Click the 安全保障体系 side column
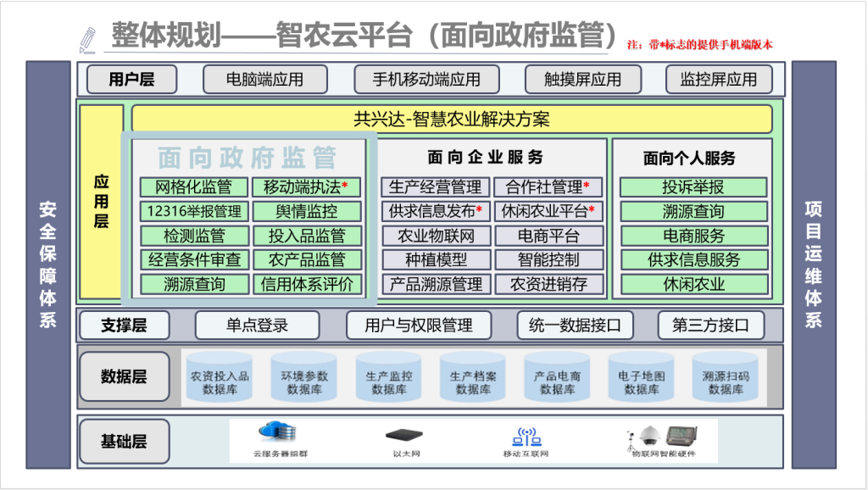The height and width of the screenshot is (490, 868). pyautogui.click(x=48, y=264)
